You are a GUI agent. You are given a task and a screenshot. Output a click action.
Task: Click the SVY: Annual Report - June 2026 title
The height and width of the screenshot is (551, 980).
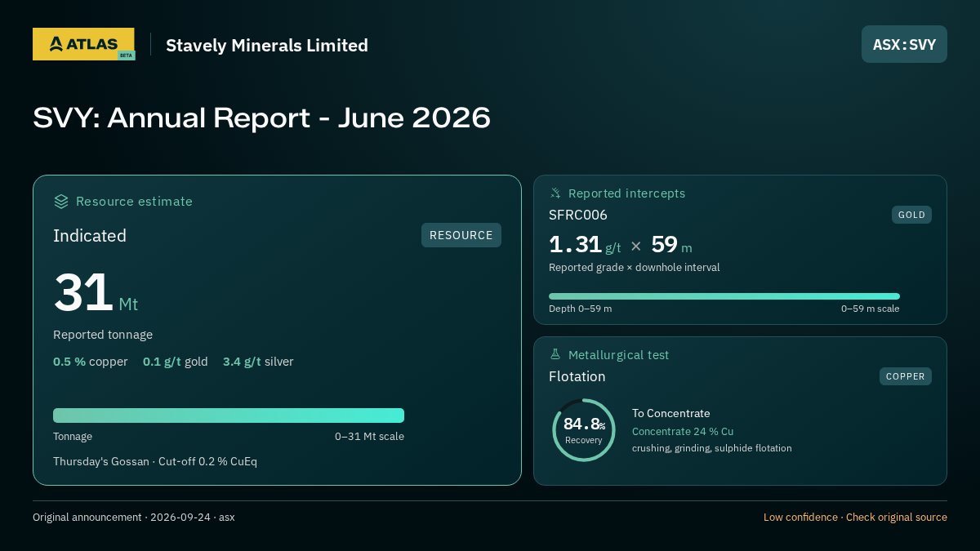click(x=261, y=118)
